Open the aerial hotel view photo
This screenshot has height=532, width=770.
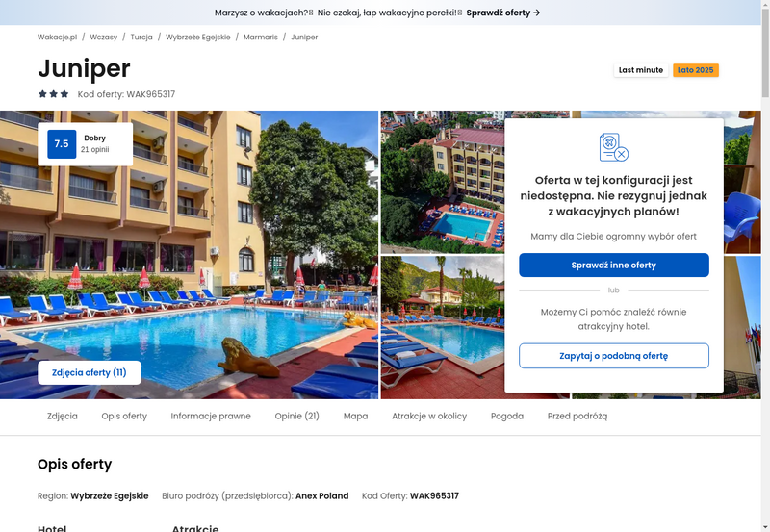tap(443, 182)
